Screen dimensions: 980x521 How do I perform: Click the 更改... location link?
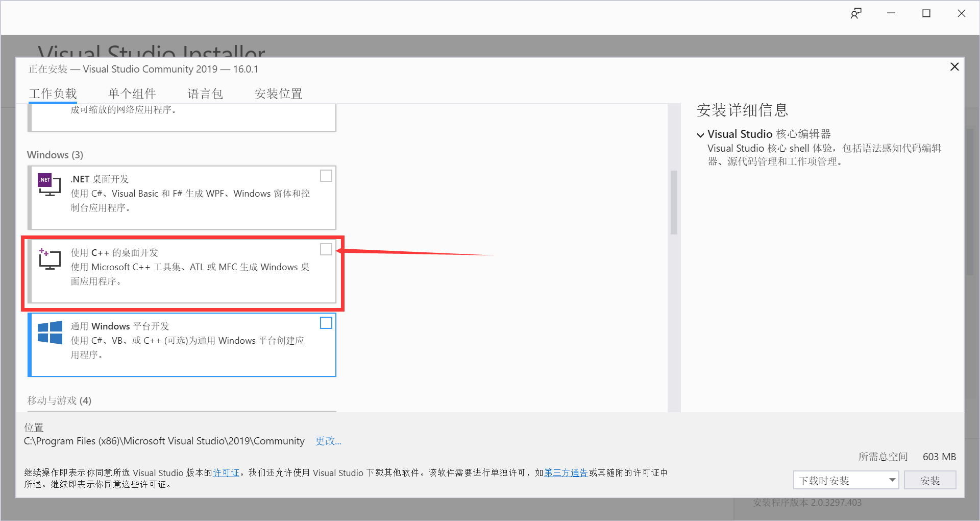coord(328,441)
